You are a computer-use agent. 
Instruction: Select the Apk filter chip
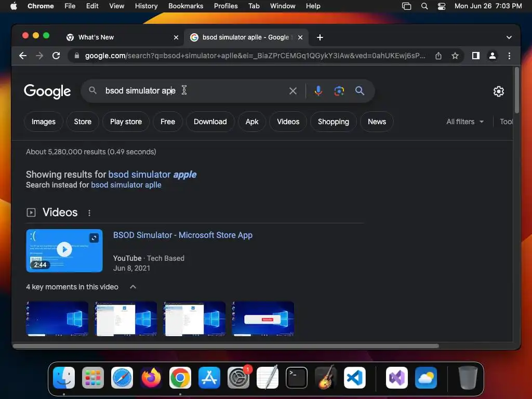pyautogui.click(x=252, y=122)
